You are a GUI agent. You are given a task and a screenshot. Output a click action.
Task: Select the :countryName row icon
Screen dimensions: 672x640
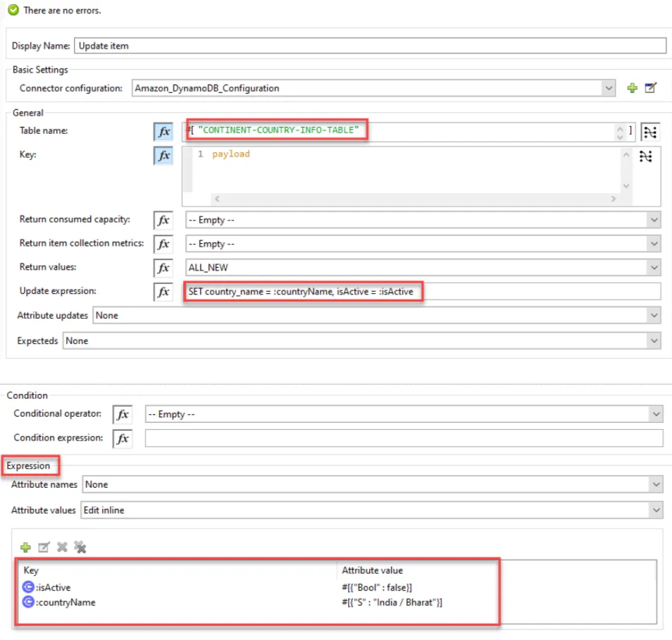point(28,602)
